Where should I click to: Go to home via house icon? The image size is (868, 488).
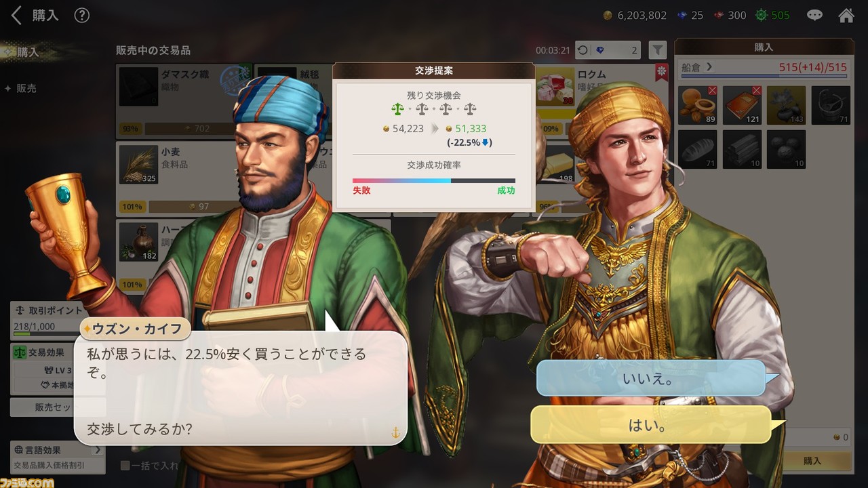[846, 15]
